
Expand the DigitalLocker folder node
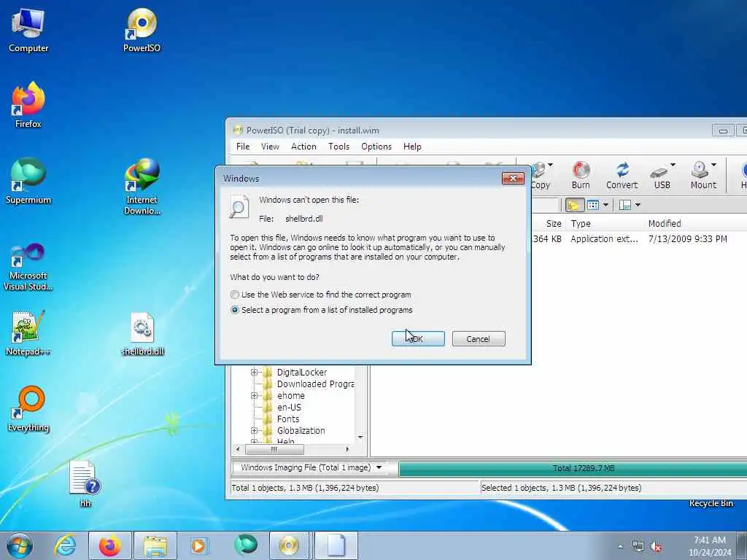click(254, 373)
